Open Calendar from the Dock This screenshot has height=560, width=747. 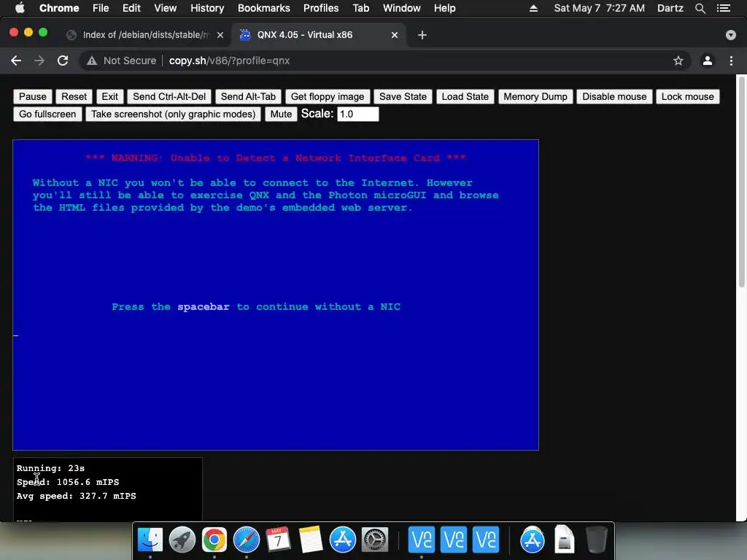(x=278, y=540)
